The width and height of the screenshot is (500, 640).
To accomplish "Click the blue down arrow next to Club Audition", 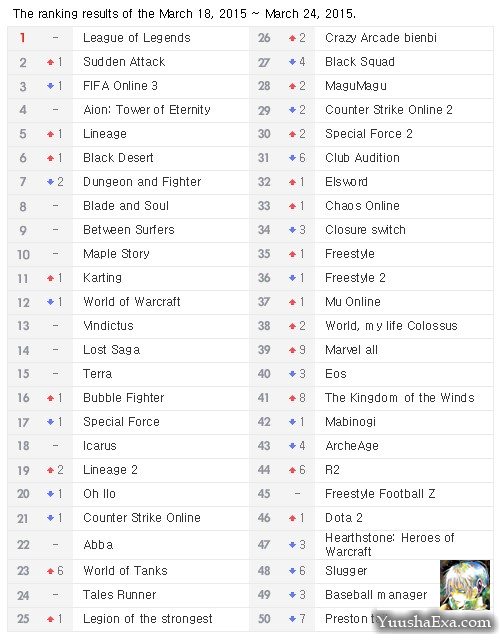I will 292,158.
